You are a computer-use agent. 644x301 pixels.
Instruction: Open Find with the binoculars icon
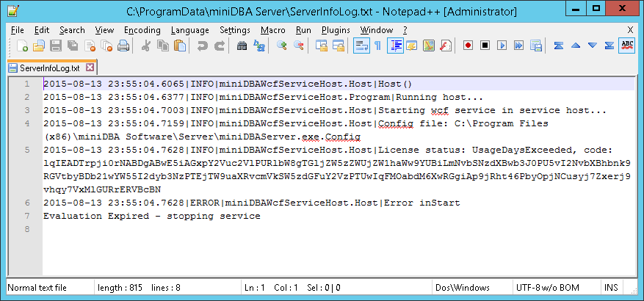[x=242, y=46]
